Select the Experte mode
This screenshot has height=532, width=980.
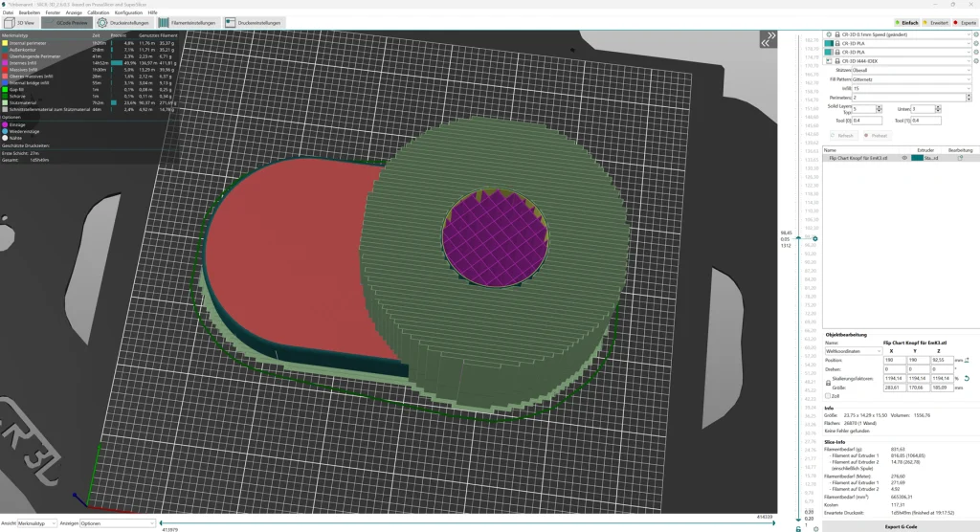tap(963, 21)
